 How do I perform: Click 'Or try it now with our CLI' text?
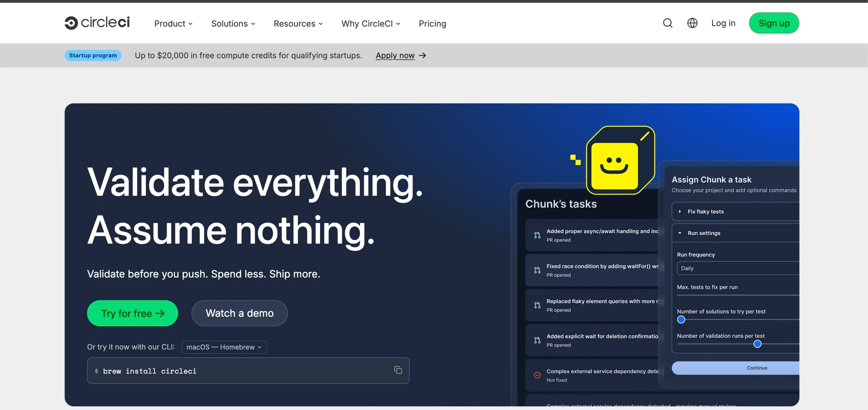(131, 347)
